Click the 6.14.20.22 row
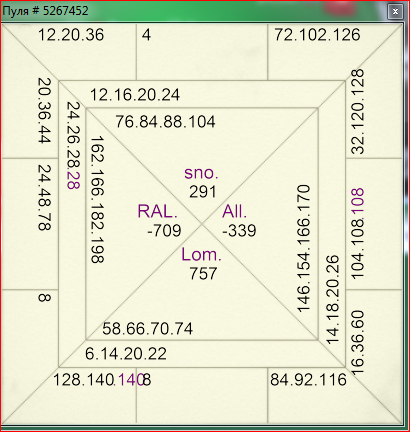The height and width of the screenshot is (432, 410). [126, 354]
